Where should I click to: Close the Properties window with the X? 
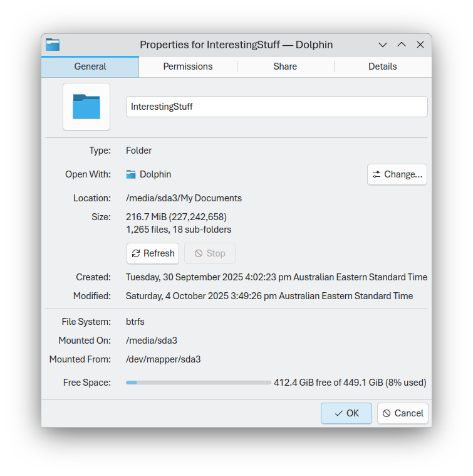[x=420, y=45]
